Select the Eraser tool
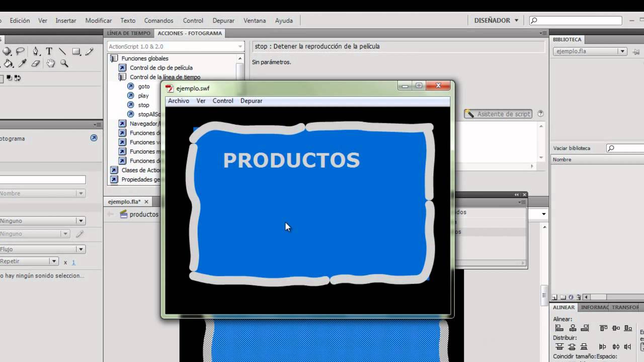Screen dimensions: 644x362 [x=35, y=63]
